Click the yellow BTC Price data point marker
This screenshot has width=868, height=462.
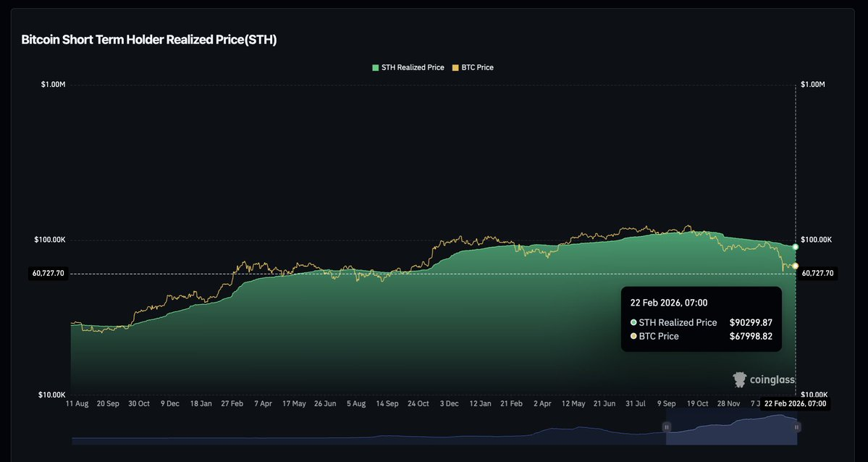[796, 266]
